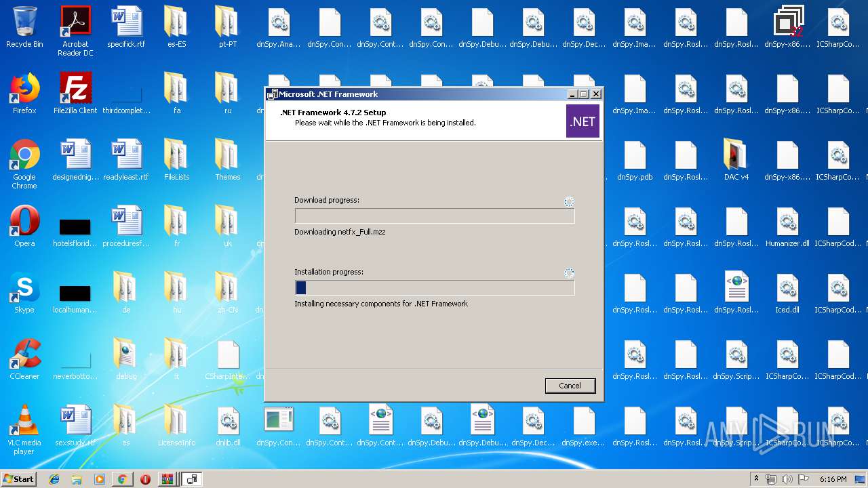The height and width of the screenshot is (488, 868).
Task: Select the Firefox desktop shortcut
Action: pos(24,94)
